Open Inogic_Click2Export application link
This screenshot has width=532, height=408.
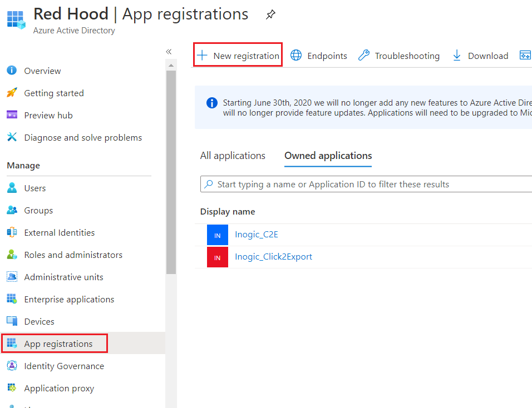tap(273, 256)
